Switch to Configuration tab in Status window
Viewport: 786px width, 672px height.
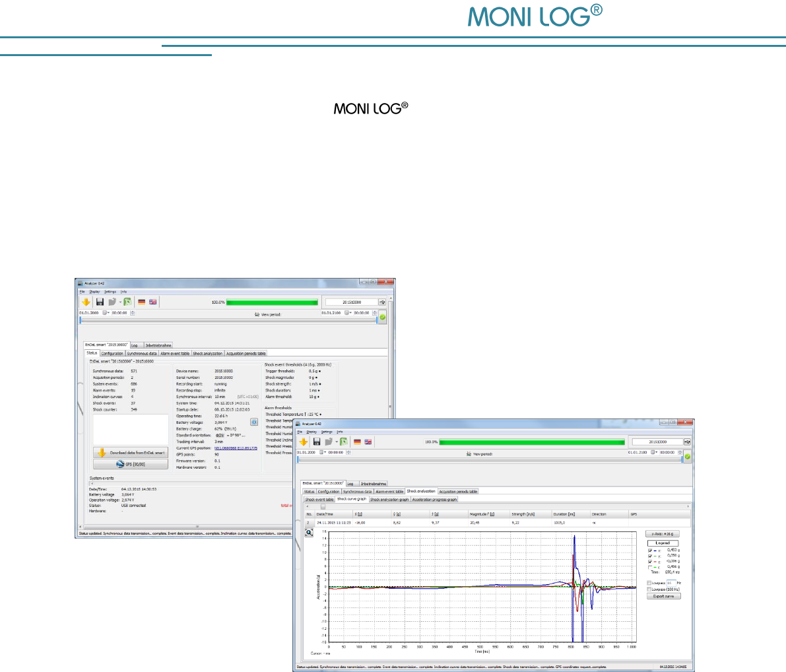tap(112, 354)
